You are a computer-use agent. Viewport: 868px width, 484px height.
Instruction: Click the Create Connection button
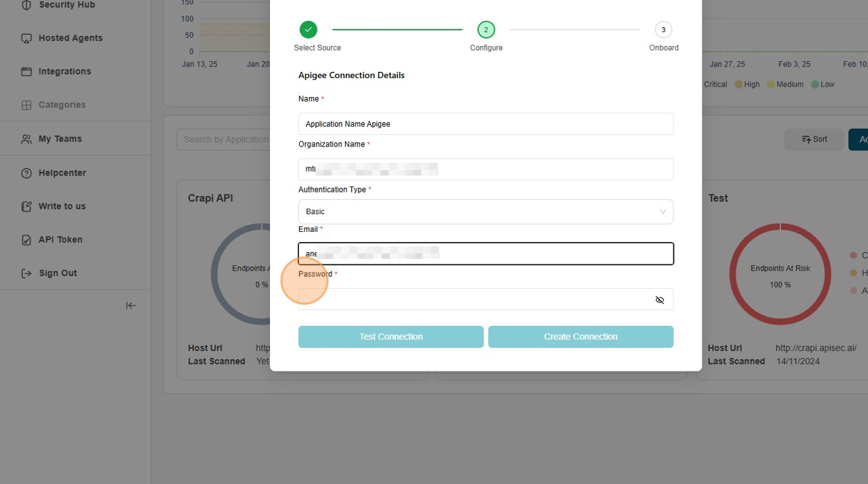point(580,337)
